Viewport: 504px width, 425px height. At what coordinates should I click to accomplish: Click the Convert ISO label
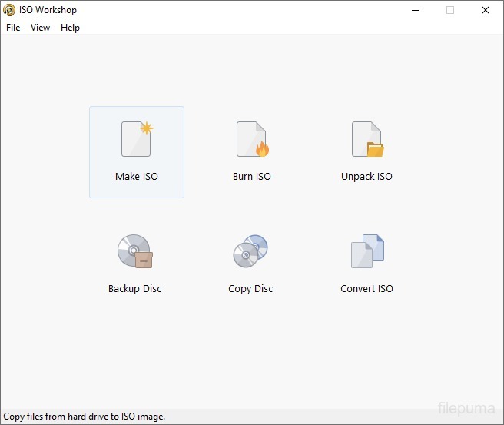(x=366, y=288)
